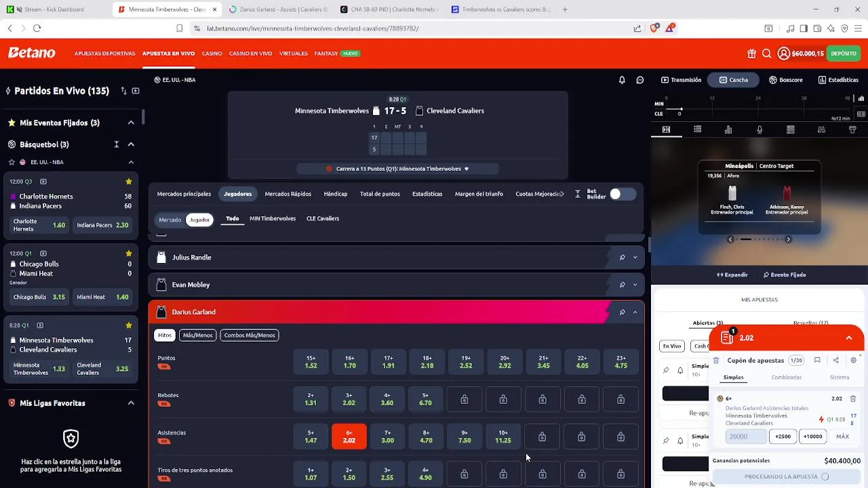Screen dimensions: 868x488
Task: Select the microphone commentary icon in tracker
Action: [x=759, y=129]
